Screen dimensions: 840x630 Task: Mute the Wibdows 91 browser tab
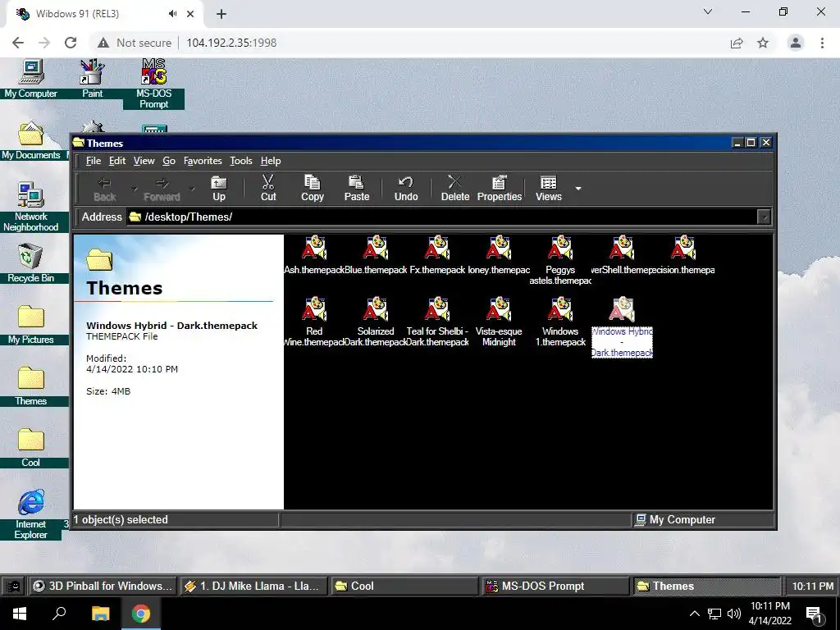(172, 14)
